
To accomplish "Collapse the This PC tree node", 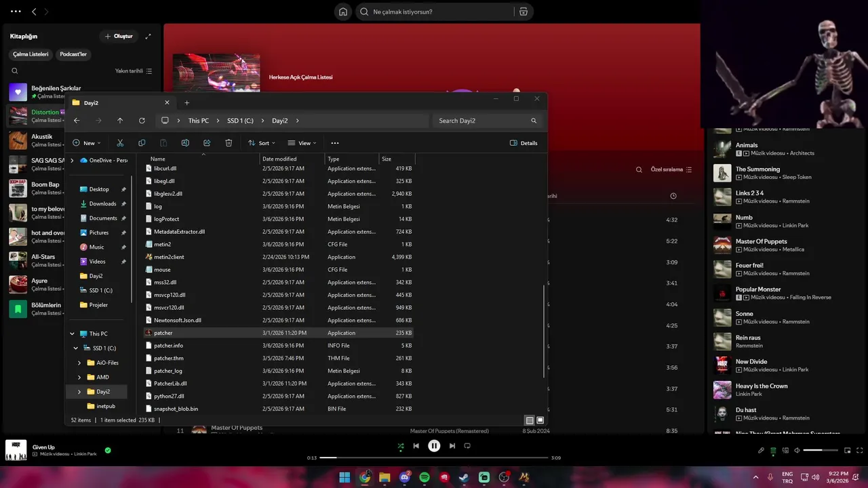I will pyautogui.click(x=72, y=333).
